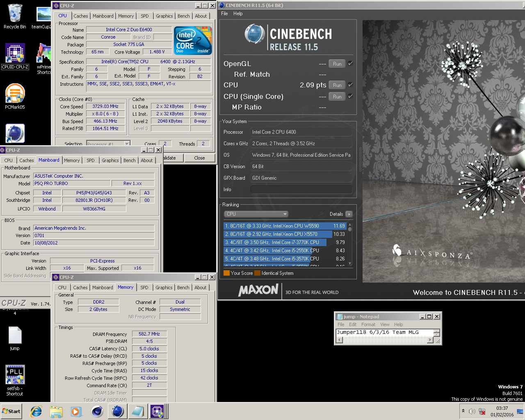Run the CPU benchmark

337,85
